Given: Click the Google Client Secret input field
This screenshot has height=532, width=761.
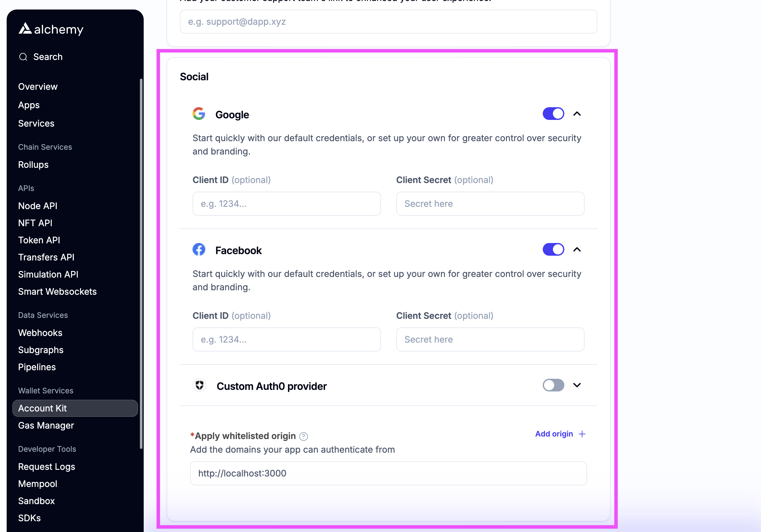Looking at the screenshot, I should pos(490,204).
